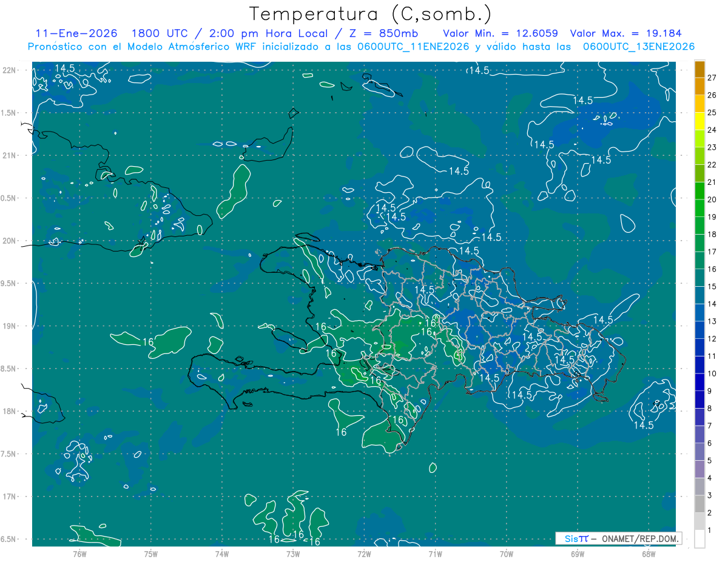Click the '19N' latitude label
This screenshot has height=562, width=728.
(x=9, y=326)
